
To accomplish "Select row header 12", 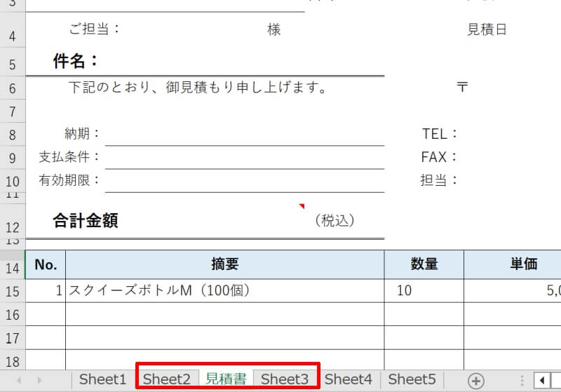I will click(x=13, y=222).
